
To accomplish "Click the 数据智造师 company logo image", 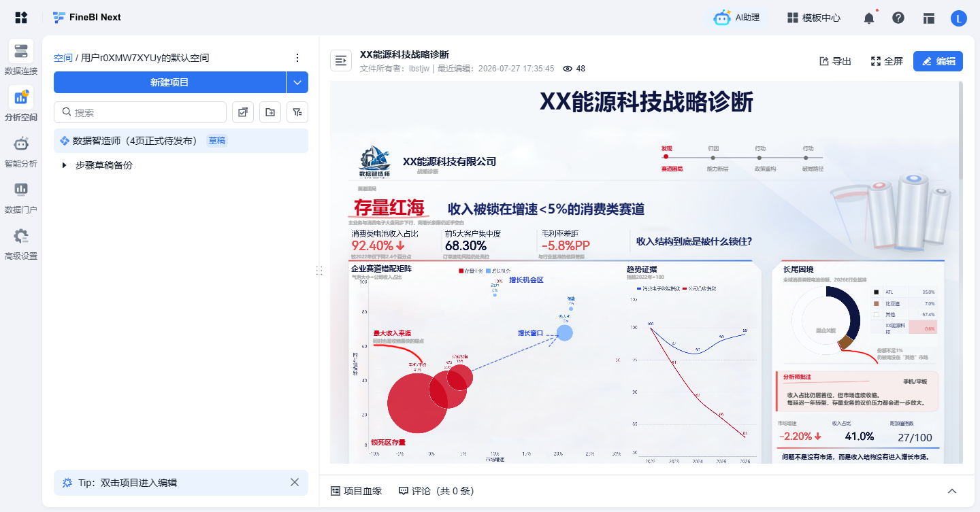I will point(375,161).
